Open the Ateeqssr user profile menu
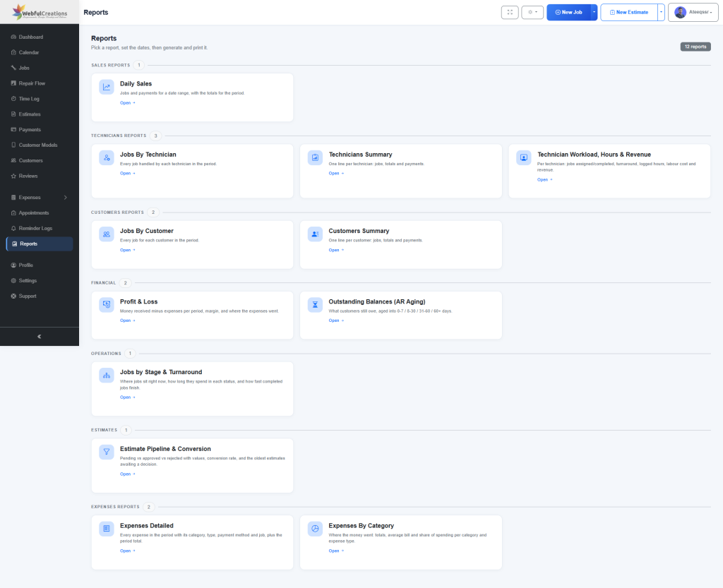Viewport: 723px width, 588px height. tap(693, 13)
